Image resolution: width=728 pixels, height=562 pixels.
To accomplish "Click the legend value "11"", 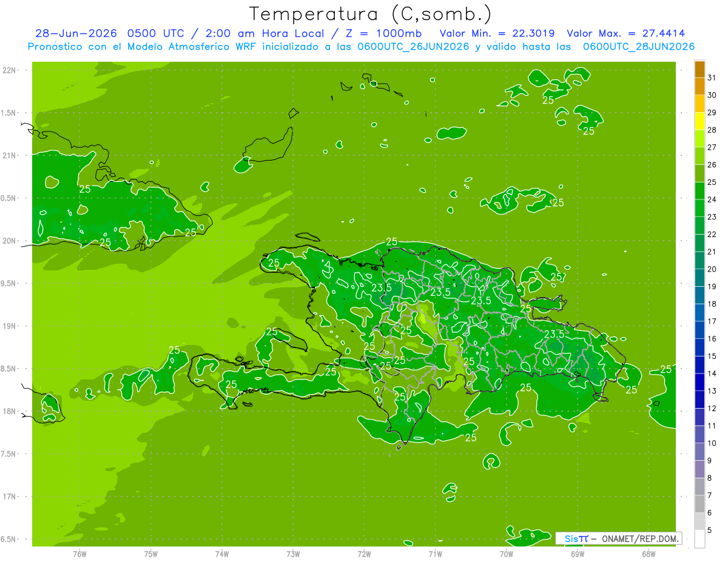I will pos(712,426).
